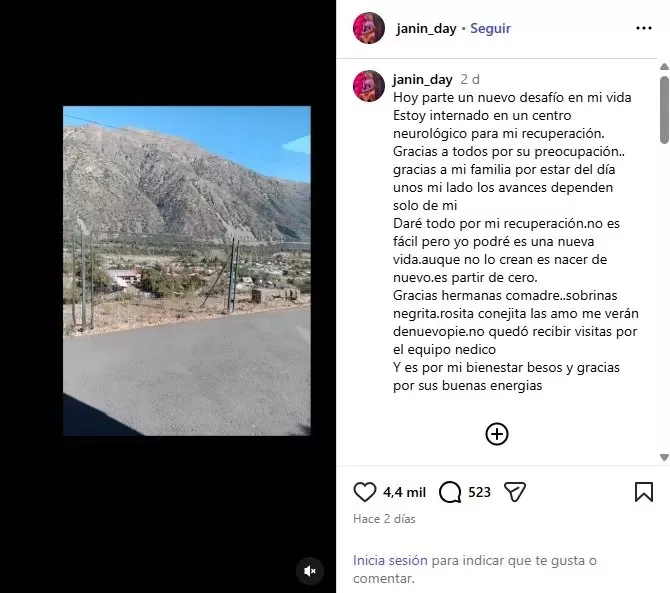This screenshot has width=670, height=593.
Task: Follow janin_day via Seguir link
Action: [490, 28]
